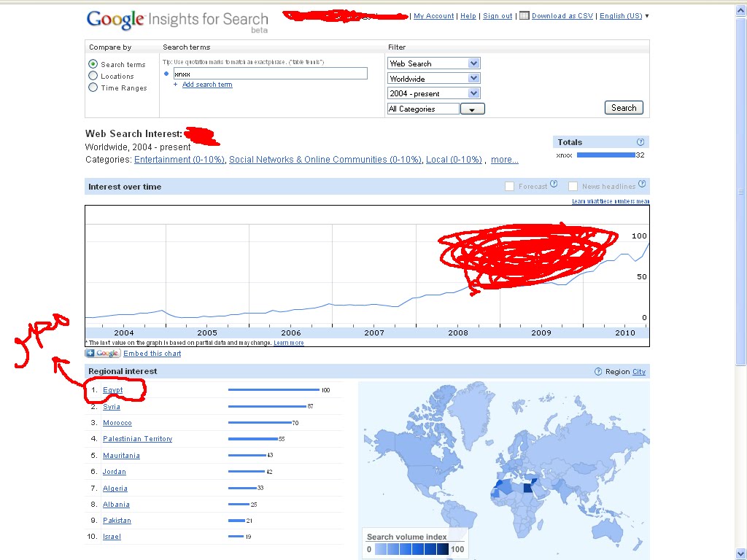Click the Add search term link
This screenshot has width=747, height=560.
tap(207, 85)
